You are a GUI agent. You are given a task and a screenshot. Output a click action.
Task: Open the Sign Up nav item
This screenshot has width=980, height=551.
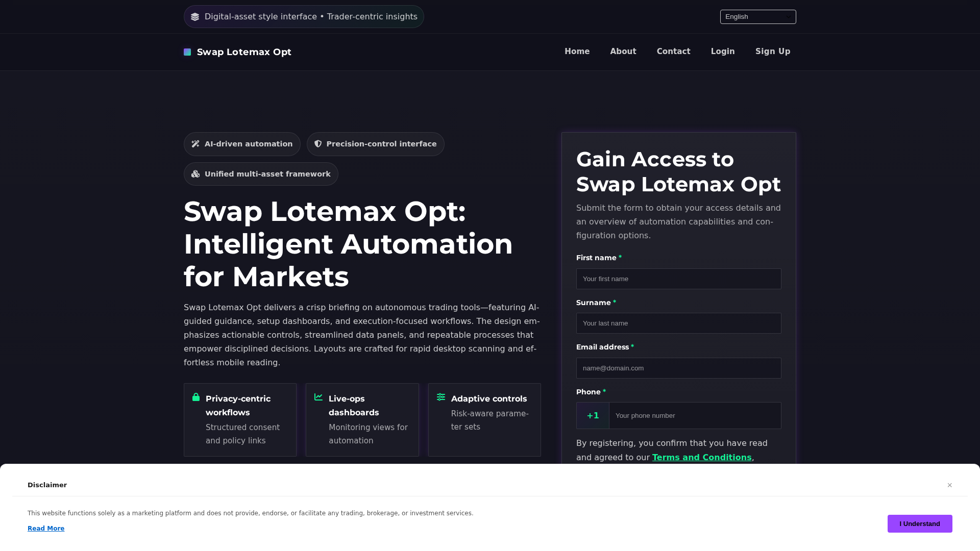[x=773, y=52]
